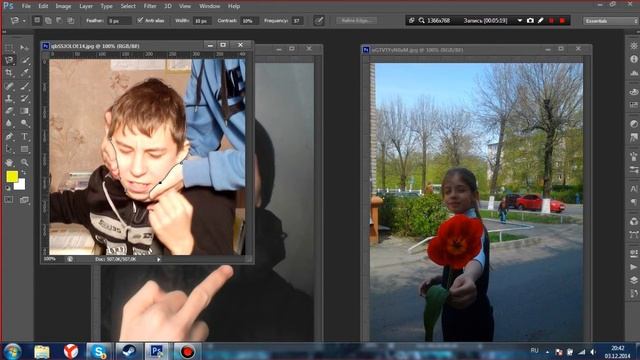
Task: Select the Eraser tool
Action: click(x=9, y=111)
